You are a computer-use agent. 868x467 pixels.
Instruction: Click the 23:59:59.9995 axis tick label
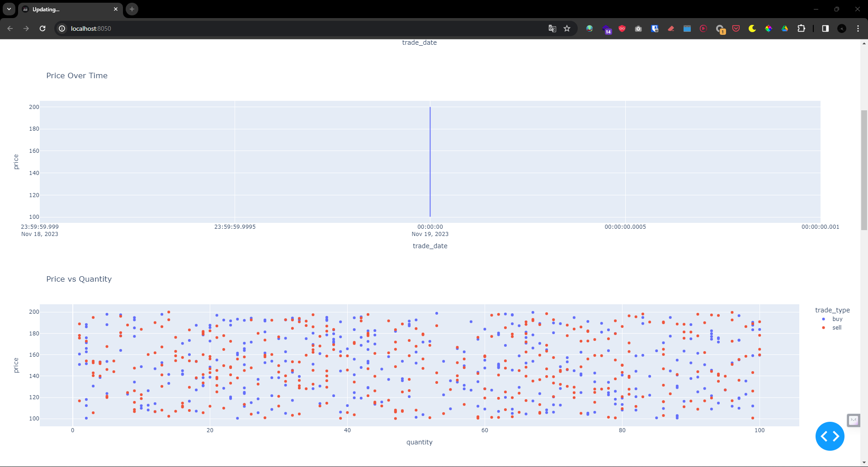point(235,227)
